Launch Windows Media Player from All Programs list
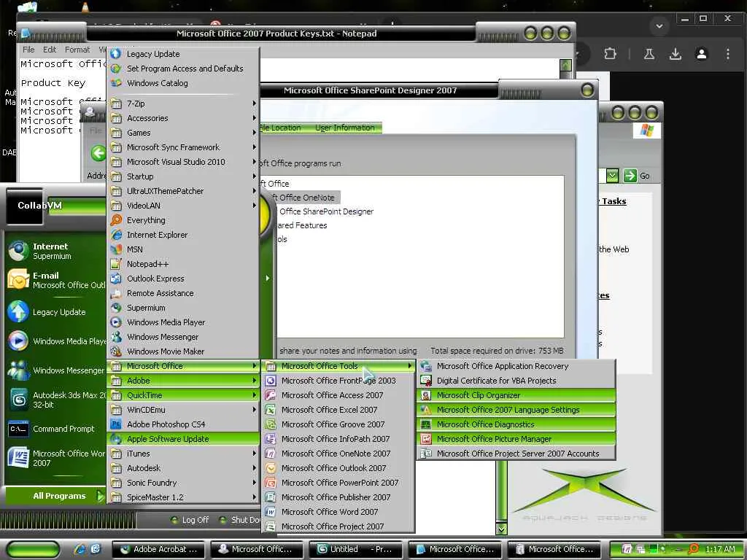The image size is (747, 560). (183, 322)
